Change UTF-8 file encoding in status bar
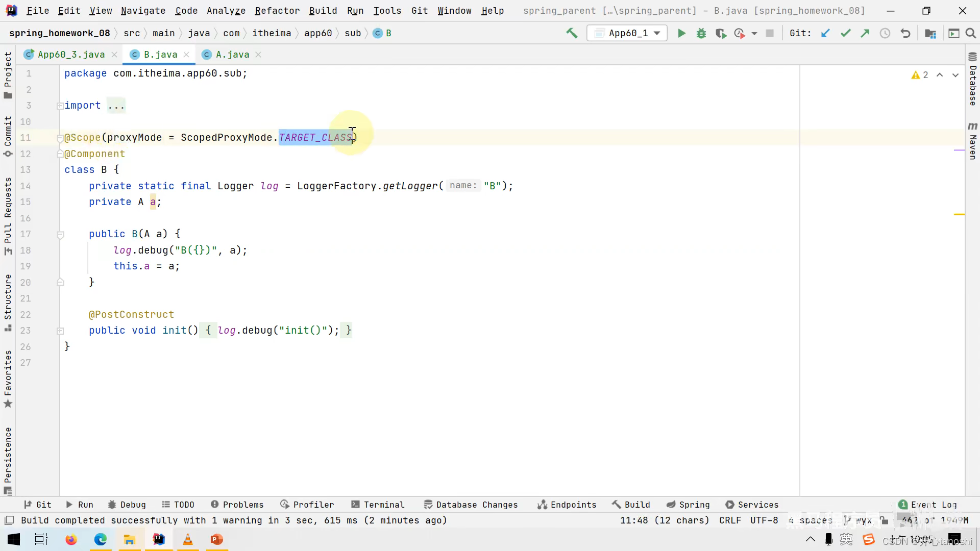 pos(764,520)
